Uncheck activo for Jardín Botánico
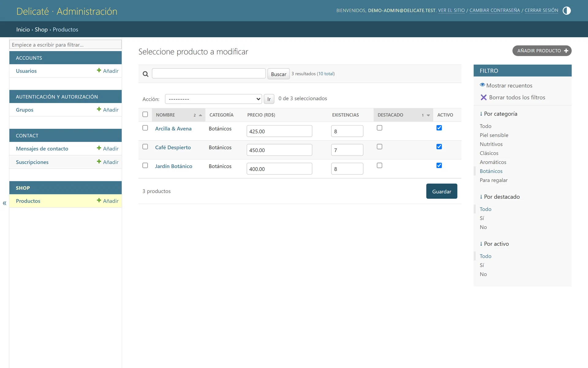Screen dimensions: 588x368 tap(439, 165)
